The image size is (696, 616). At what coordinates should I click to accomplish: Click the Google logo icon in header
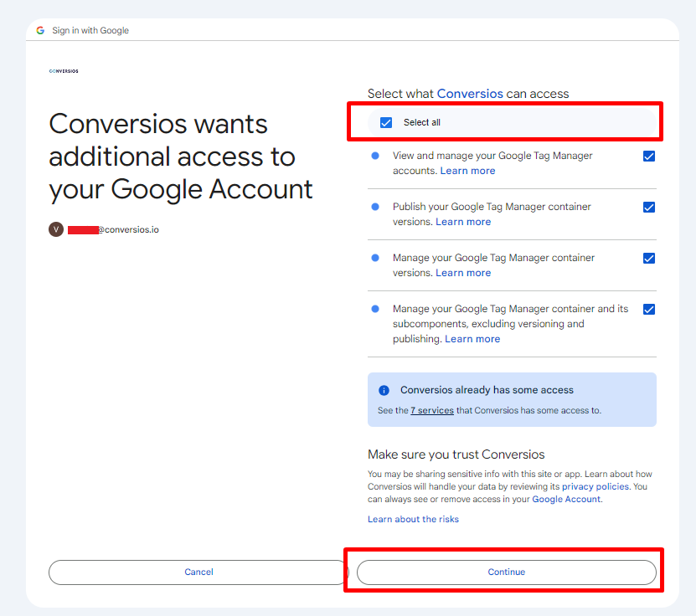pyautogui.click(x=40, y=30)
